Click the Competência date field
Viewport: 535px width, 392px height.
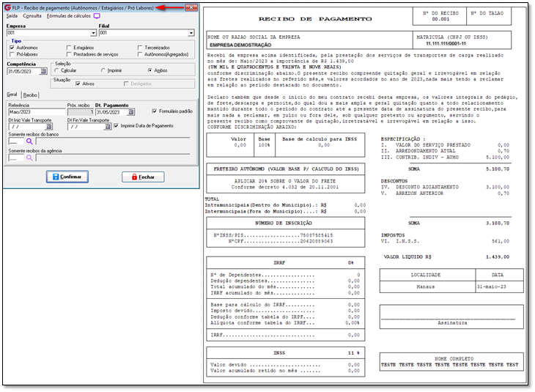pos(23,71)
